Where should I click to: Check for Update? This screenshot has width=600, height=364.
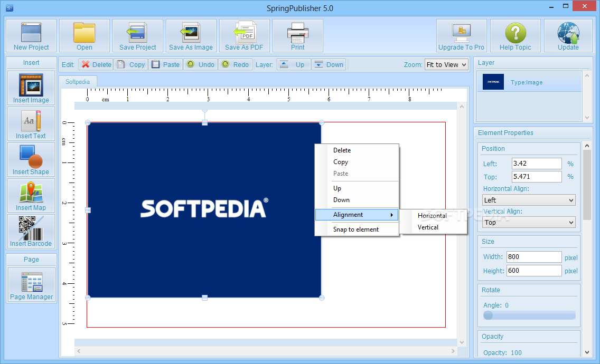(568, 36)
